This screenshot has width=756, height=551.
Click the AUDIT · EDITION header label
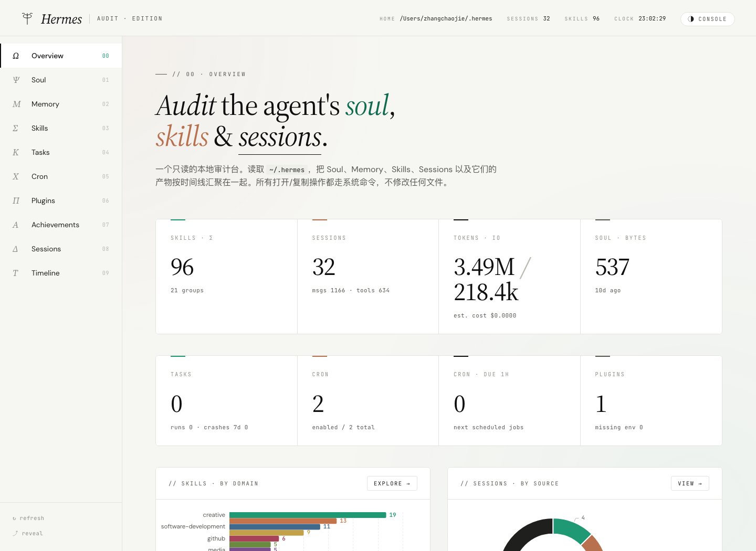pyautogui.click(x=130, y=18)
